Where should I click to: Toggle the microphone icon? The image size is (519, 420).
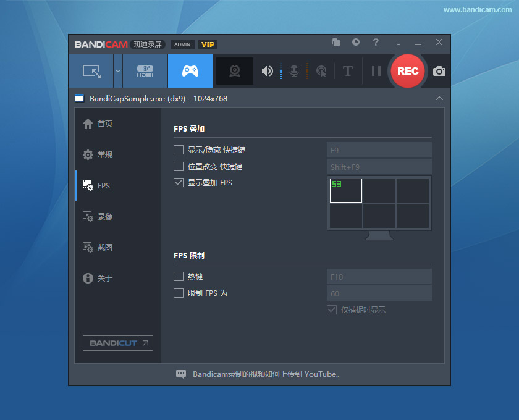pos(294,71)
